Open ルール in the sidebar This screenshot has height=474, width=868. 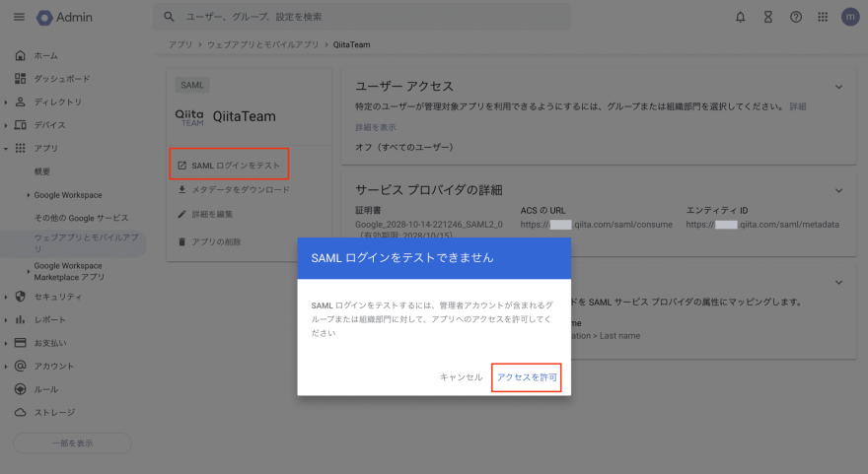46,389
